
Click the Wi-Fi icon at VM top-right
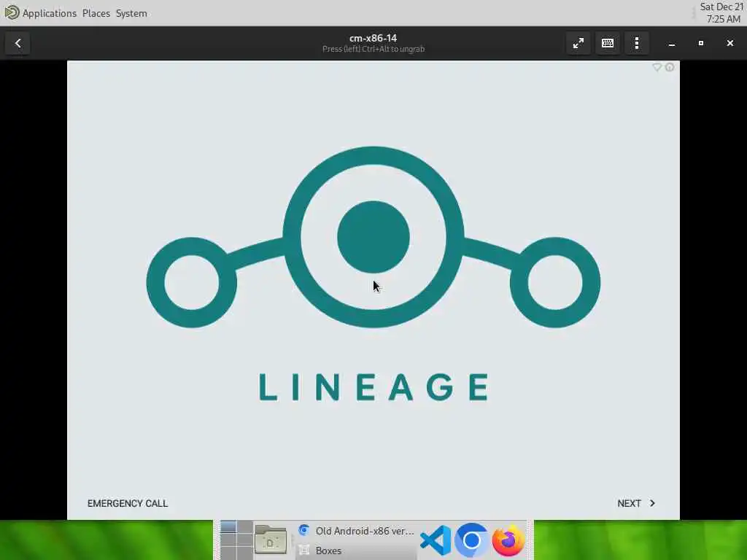pos(657,68)
